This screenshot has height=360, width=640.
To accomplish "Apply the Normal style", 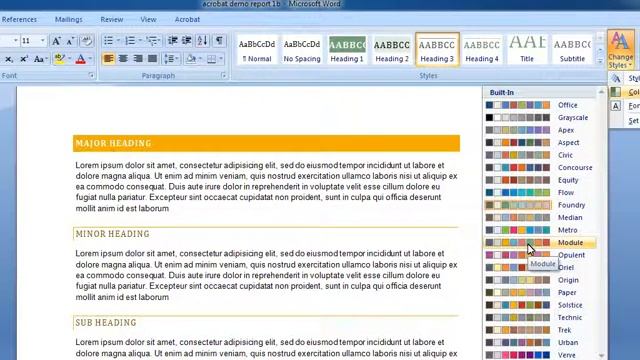I will click(257, 50).
